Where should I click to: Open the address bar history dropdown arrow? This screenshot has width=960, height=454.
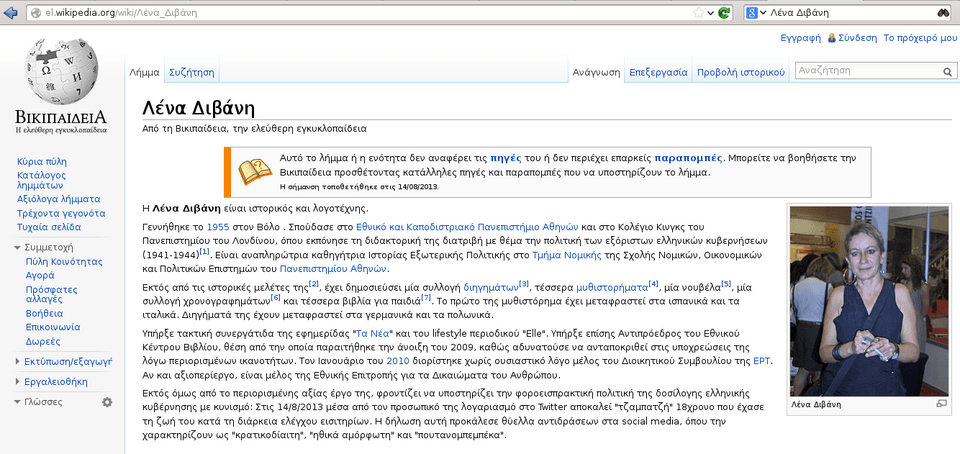(711, 13)
